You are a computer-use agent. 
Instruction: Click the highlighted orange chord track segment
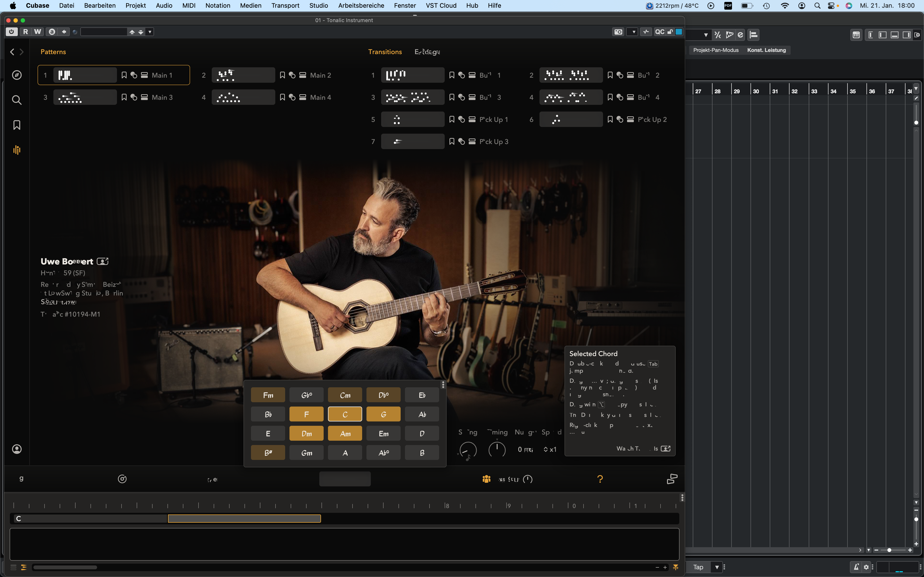[x=244, y=519]
